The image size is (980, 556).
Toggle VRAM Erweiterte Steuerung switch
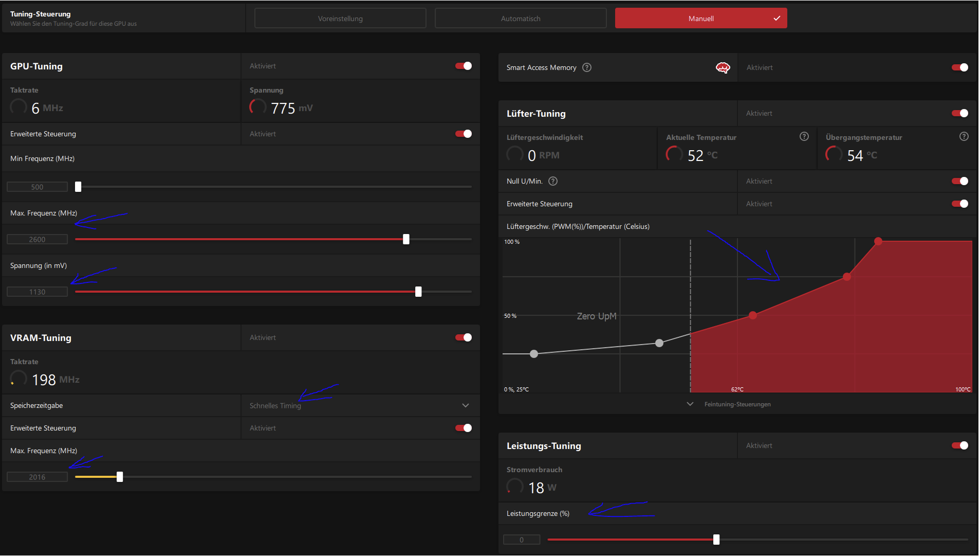464,428
